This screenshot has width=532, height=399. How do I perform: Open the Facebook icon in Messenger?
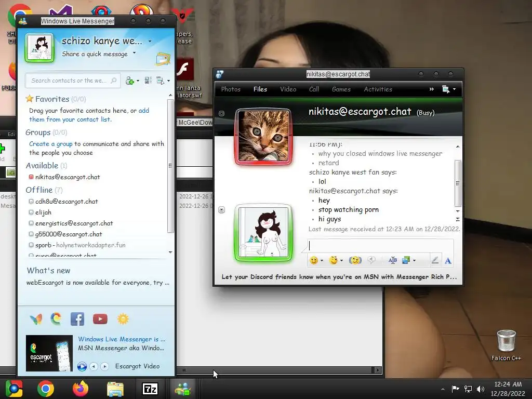[77, 319]
